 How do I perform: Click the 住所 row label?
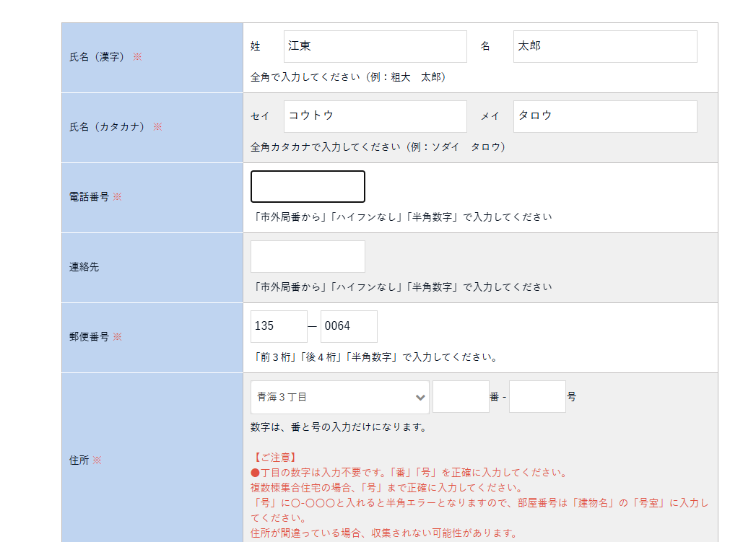click(x=79, y=460)
